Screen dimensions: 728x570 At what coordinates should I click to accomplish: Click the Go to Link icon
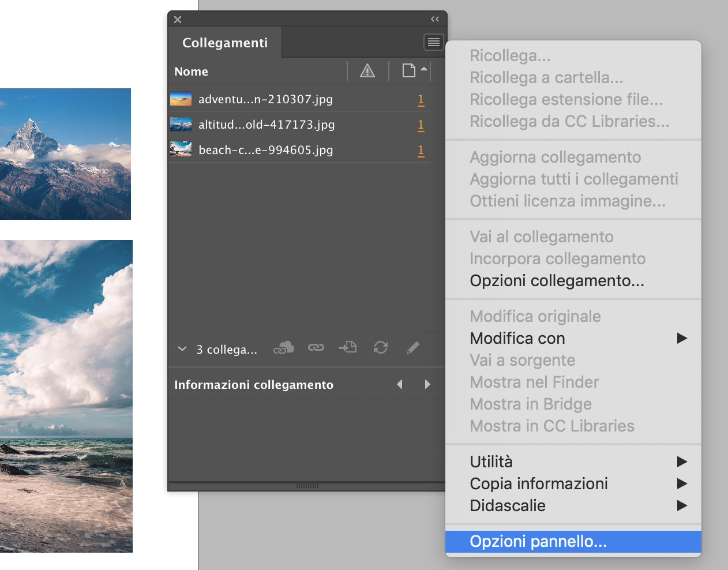click(348, 347)
